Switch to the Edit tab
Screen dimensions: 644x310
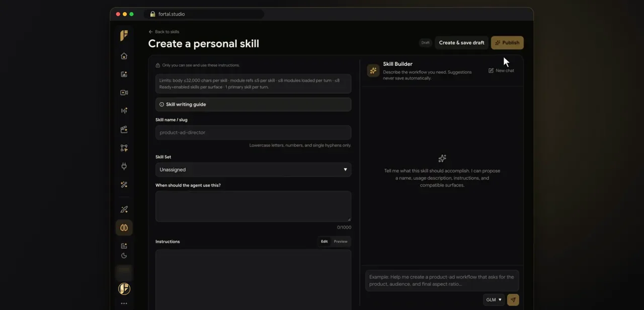(324, 242)
